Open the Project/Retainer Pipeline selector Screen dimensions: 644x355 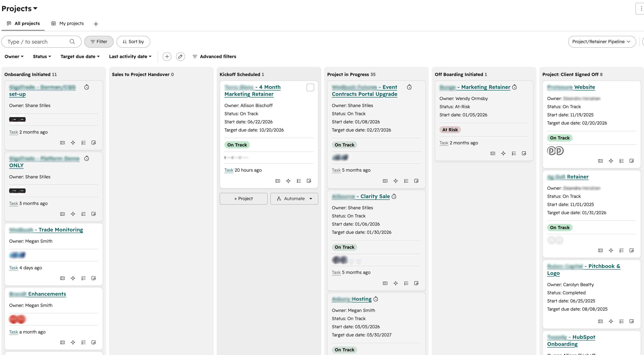click(602, 42)
